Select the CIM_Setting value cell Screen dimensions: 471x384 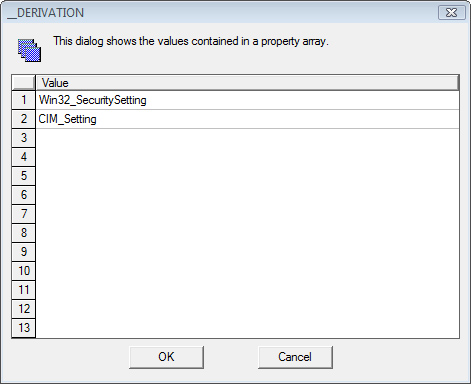click(x=247, y=119)
